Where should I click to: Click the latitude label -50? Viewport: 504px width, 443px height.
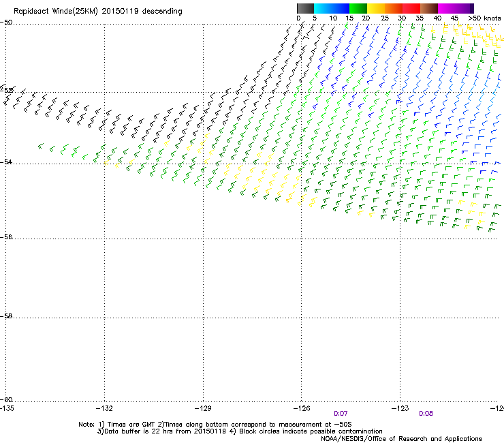tap(6, 22)
